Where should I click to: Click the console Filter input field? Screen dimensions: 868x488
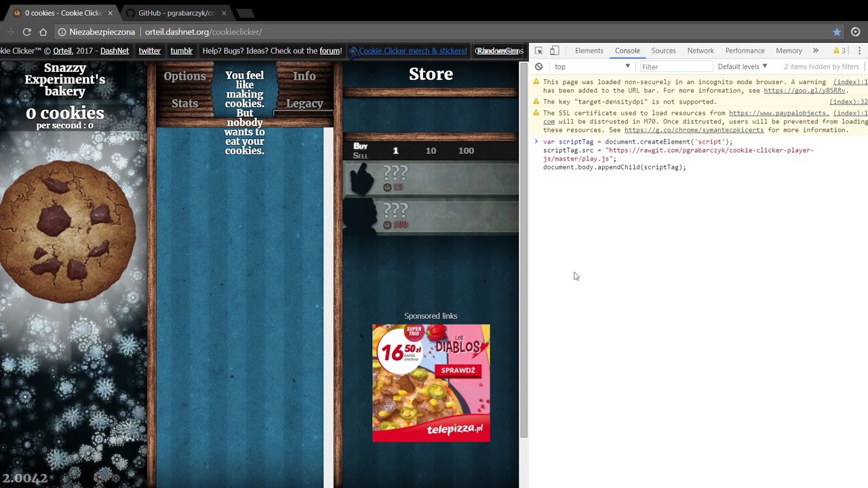[676, 66]
